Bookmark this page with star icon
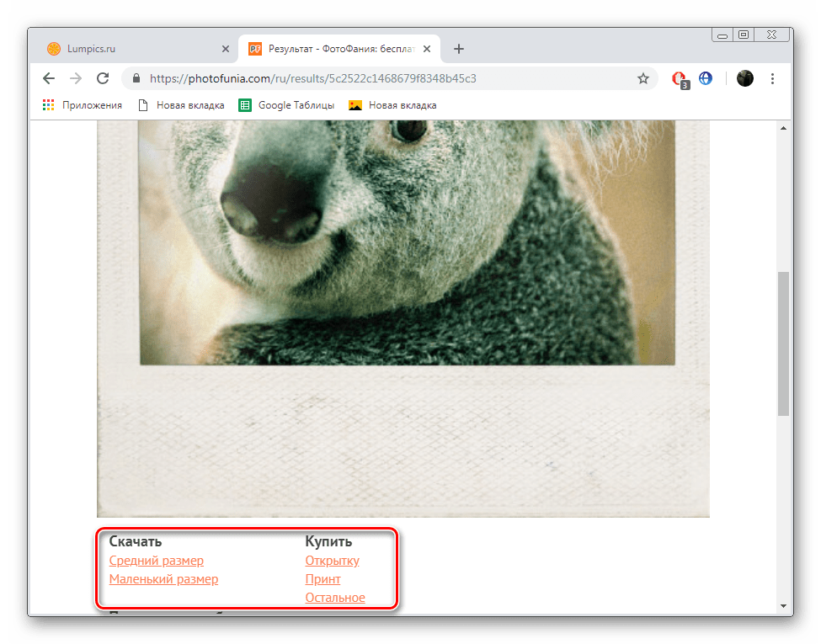Image resolution: width=821 pixels, height=644 pixels. click(643, 78)
